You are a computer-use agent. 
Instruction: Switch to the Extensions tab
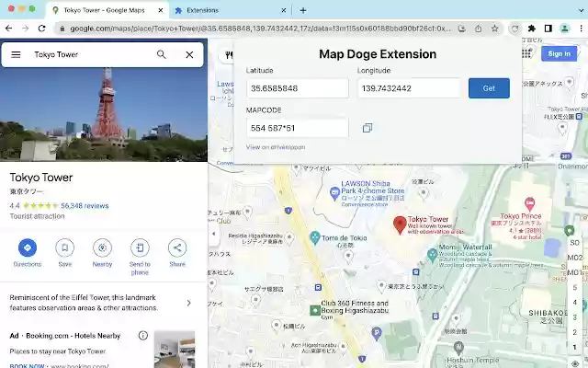tap(231, 10)
